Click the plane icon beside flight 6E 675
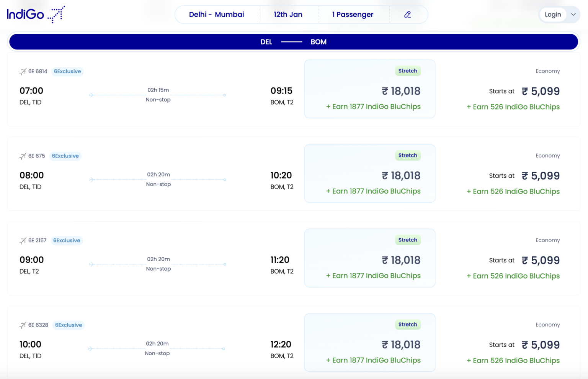This screenshot has width=588, height=379. 23,156
